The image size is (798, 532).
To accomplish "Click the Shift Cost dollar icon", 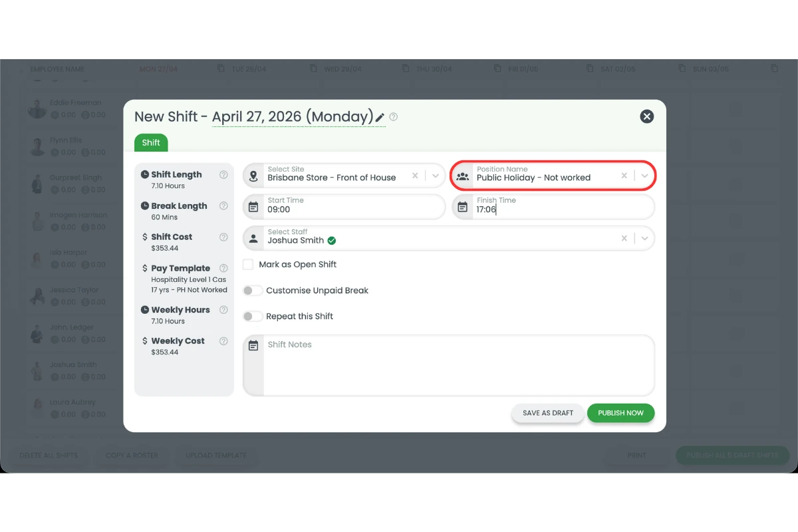I will [x=145, y=237].
